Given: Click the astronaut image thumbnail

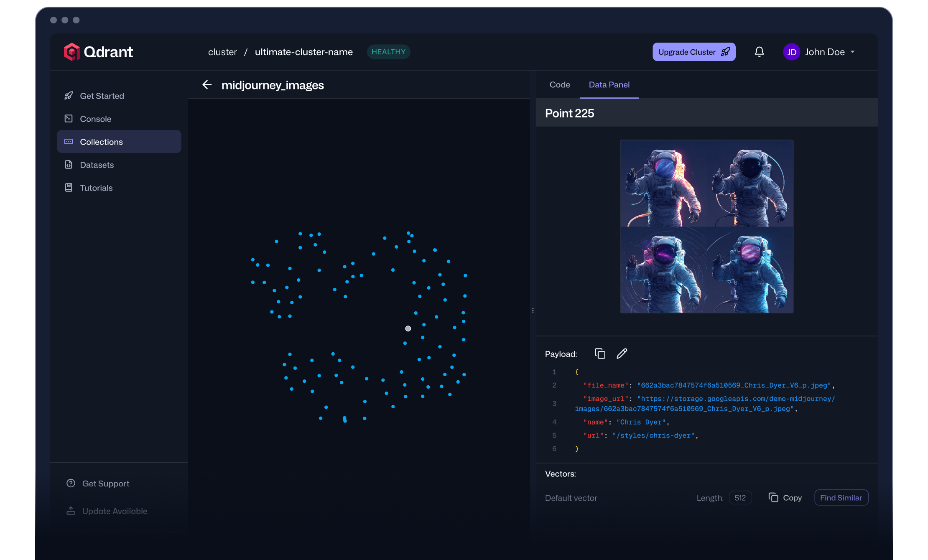Looking at the screenshot, I should (x=706, y=226).
